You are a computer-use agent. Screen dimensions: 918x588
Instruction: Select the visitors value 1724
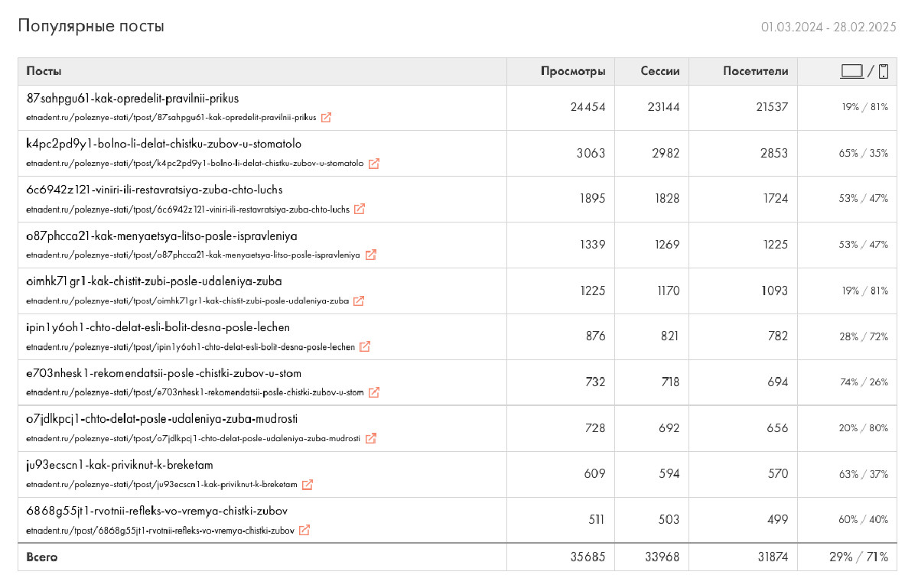pyautogui.click(x=775, y=199)
